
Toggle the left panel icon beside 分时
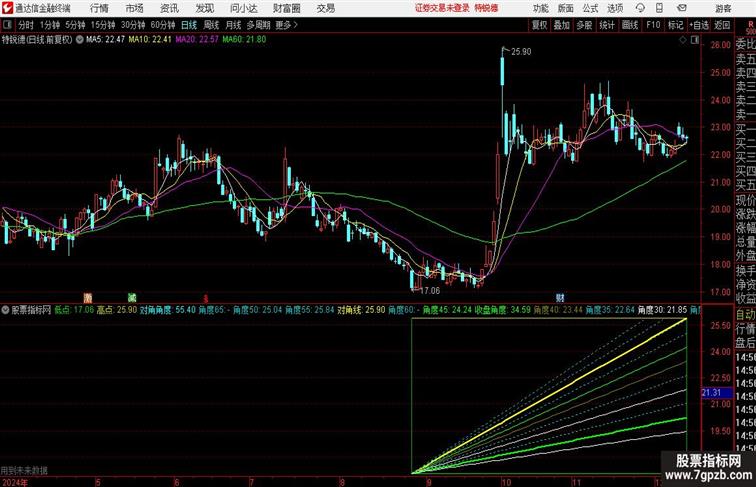[x=7, y=25]
